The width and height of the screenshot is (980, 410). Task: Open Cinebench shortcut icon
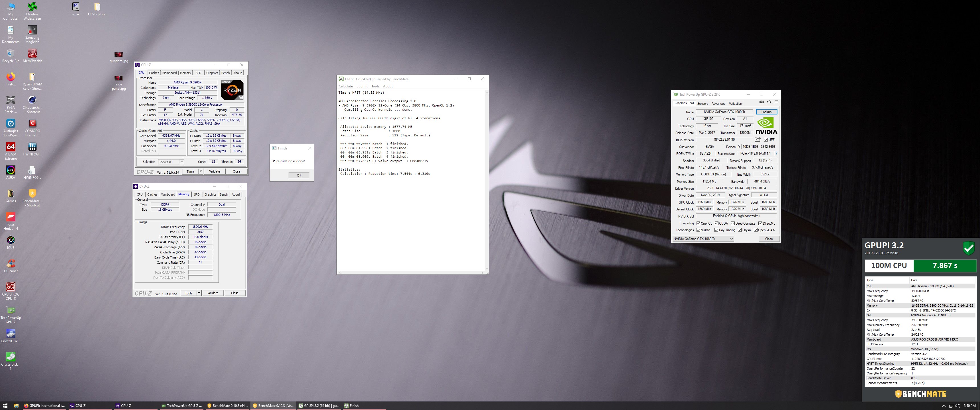(32, 104)
